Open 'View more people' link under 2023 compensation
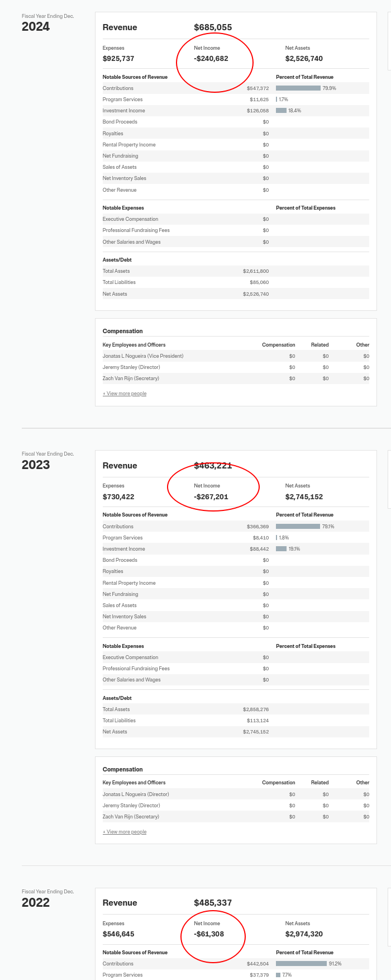The height and width of the screenshot is (980, 391). pyautogui.click(x=125, y=832)
